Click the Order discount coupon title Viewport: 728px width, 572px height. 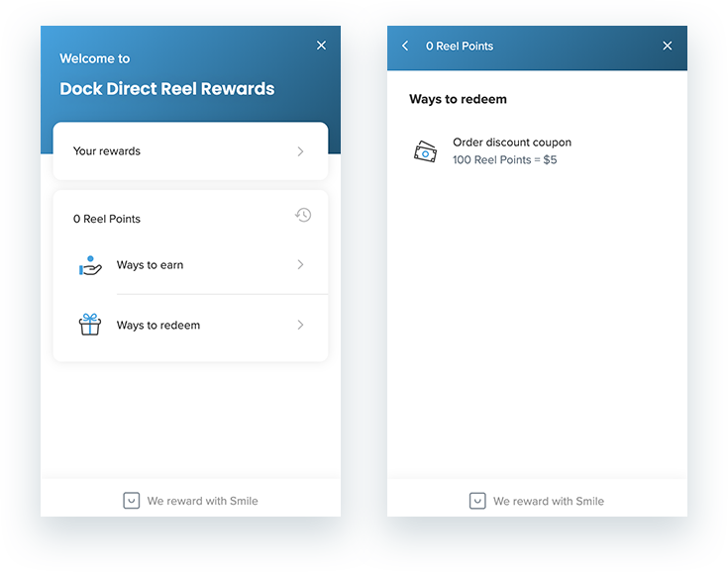point(512,143)
